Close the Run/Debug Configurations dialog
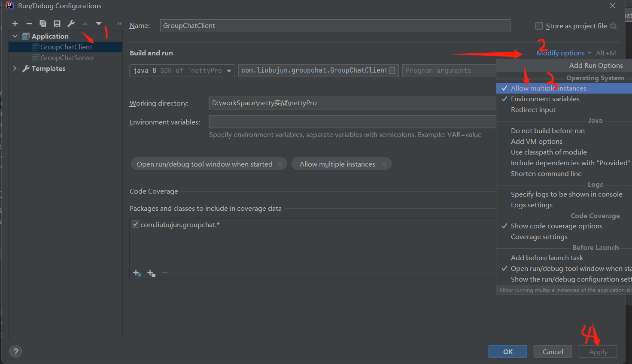Screen dimensions: 632x364 point(613,6)
